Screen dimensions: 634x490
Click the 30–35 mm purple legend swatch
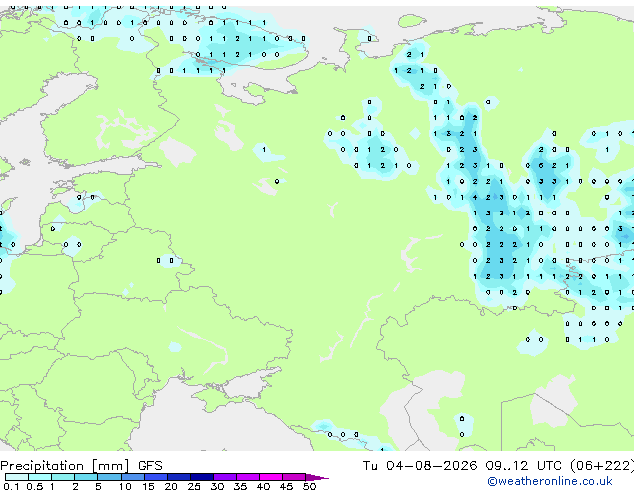click(x=225, y=477)
